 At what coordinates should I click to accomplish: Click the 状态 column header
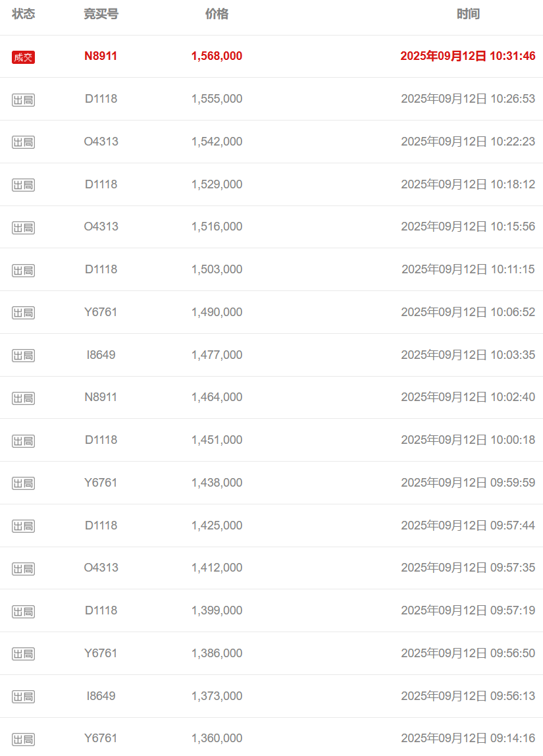click(x=24, y=14)
